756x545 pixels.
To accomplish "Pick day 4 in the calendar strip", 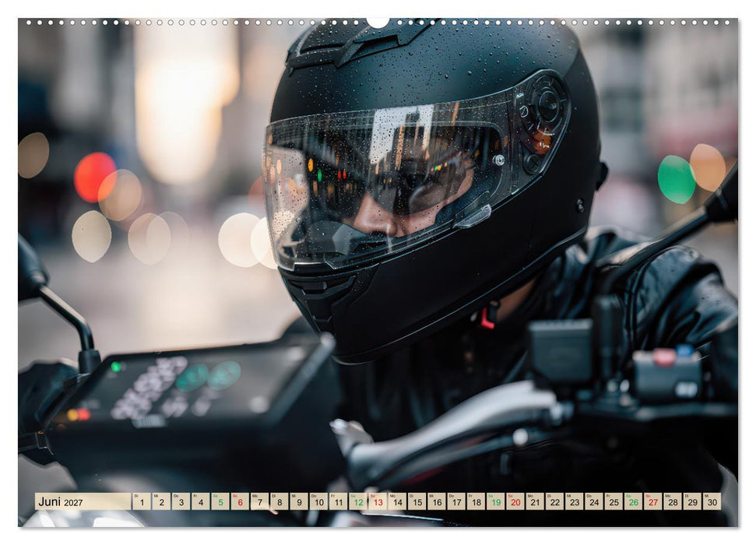I will (x=201, y=501).
